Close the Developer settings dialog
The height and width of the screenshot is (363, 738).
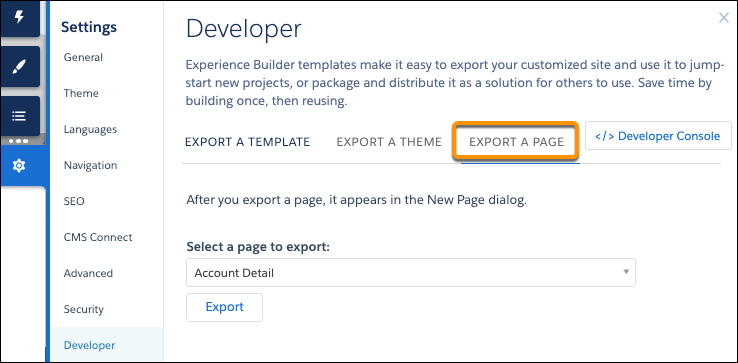(x=723, y=18)
